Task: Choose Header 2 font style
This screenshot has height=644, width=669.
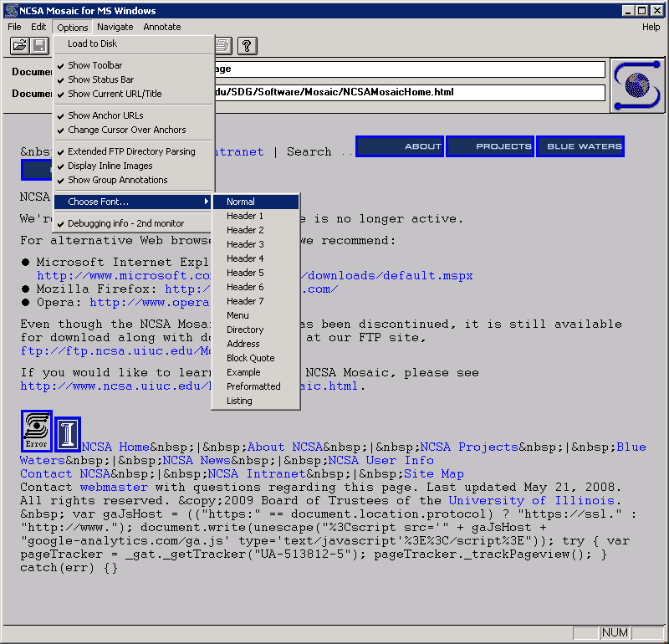Action: point(256,230)
